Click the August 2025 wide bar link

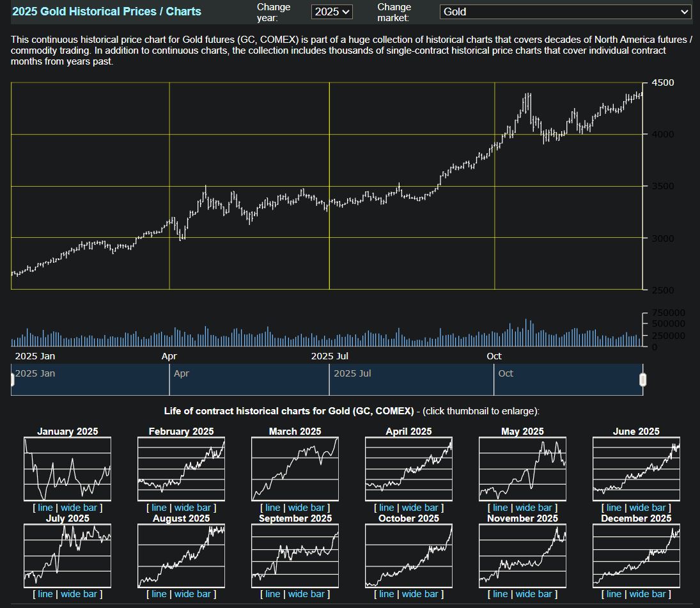click(192, 594)
